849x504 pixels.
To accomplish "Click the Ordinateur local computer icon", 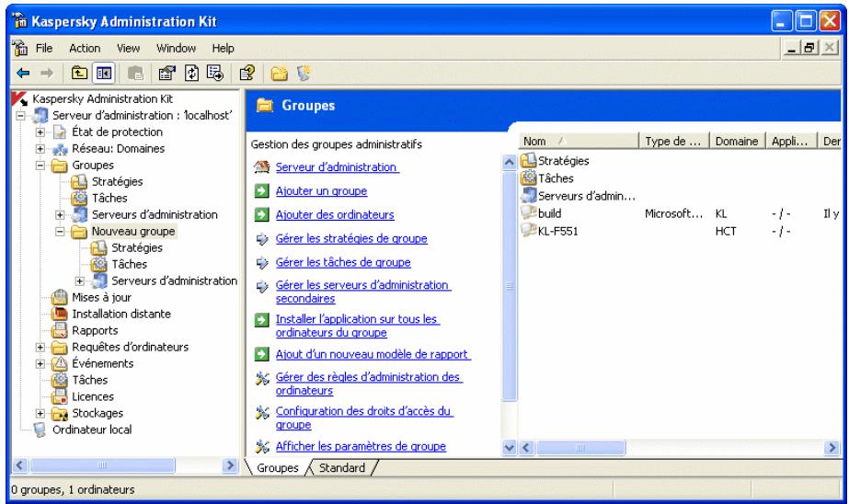I will tap(40, 430).
